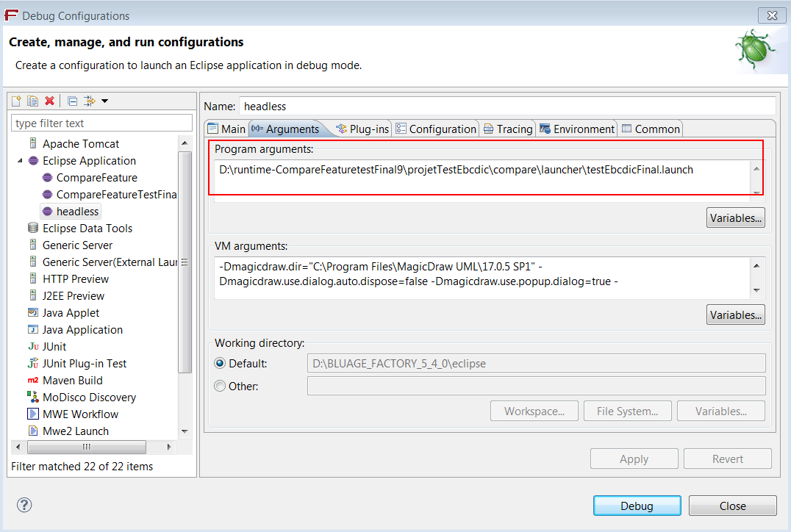Image resolution: width=791 pixels, height=532 pixels.
Task: Click the JUnit icon
Action: click(x=33, y=346)
